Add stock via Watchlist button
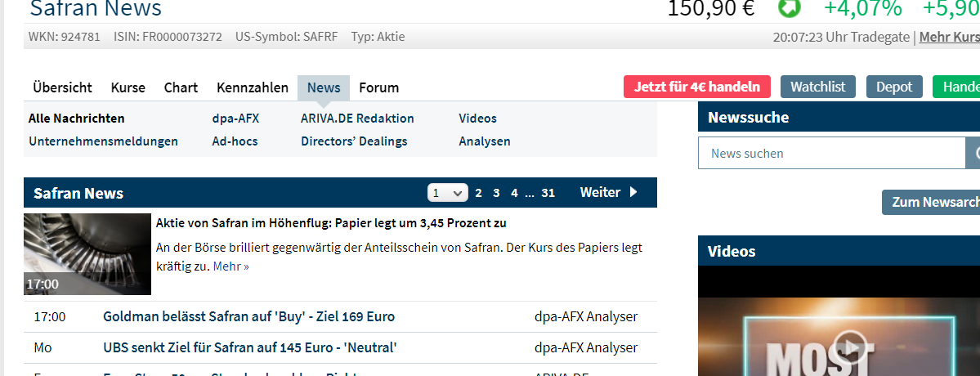The width and height of the screenshot is (980, 376). pyautogui.click(x=817, y=87)
